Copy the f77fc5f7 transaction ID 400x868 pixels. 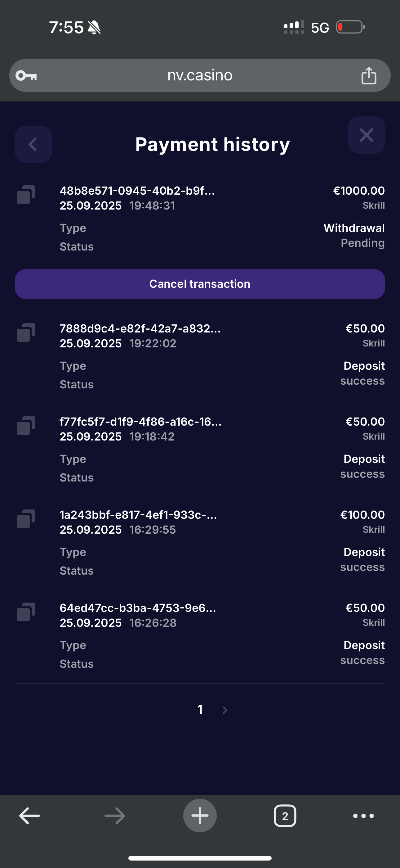point(26,425)
